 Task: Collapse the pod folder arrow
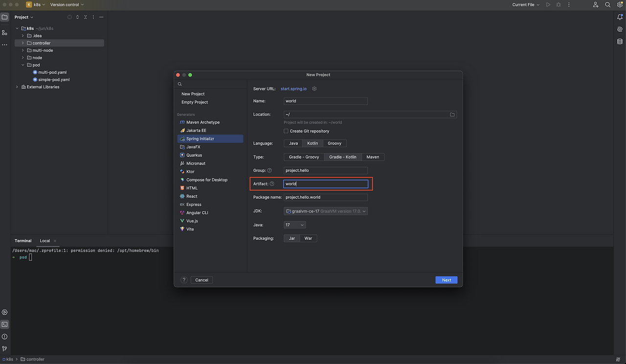22,65
